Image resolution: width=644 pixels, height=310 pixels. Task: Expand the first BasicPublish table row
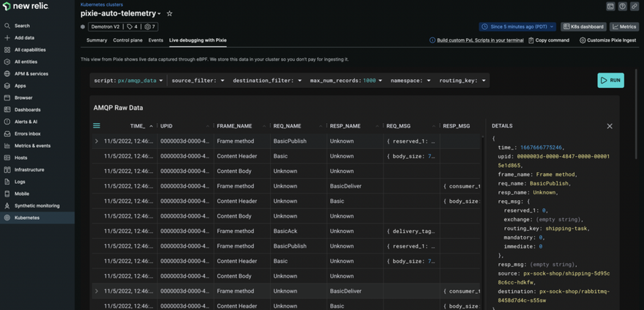97,141
